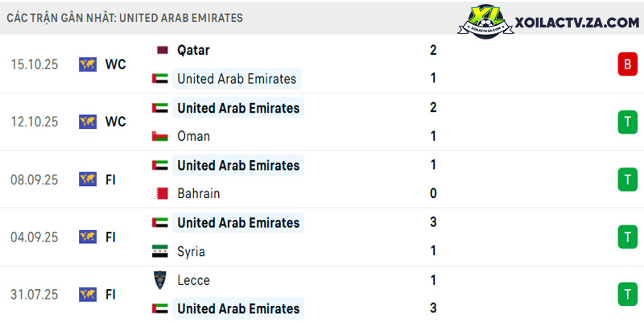
Task: Click the Bahrain flag icon
Action: click(160, 193)
